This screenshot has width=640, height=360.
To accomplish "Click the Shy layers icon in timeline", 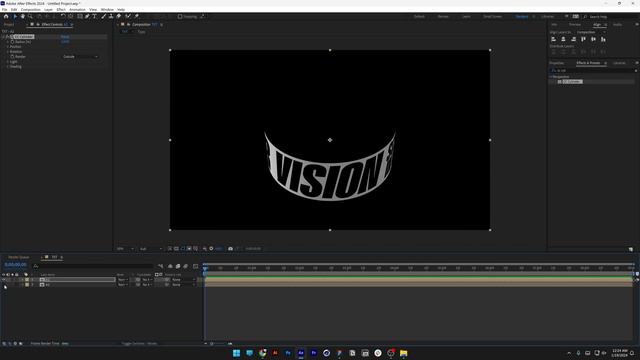I will [170, 266].
